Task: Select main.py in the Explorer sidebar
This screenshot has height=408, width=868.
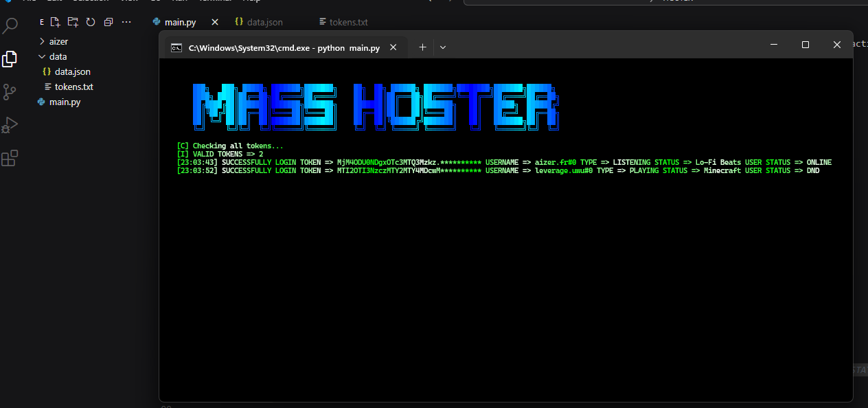Action: 64,102
